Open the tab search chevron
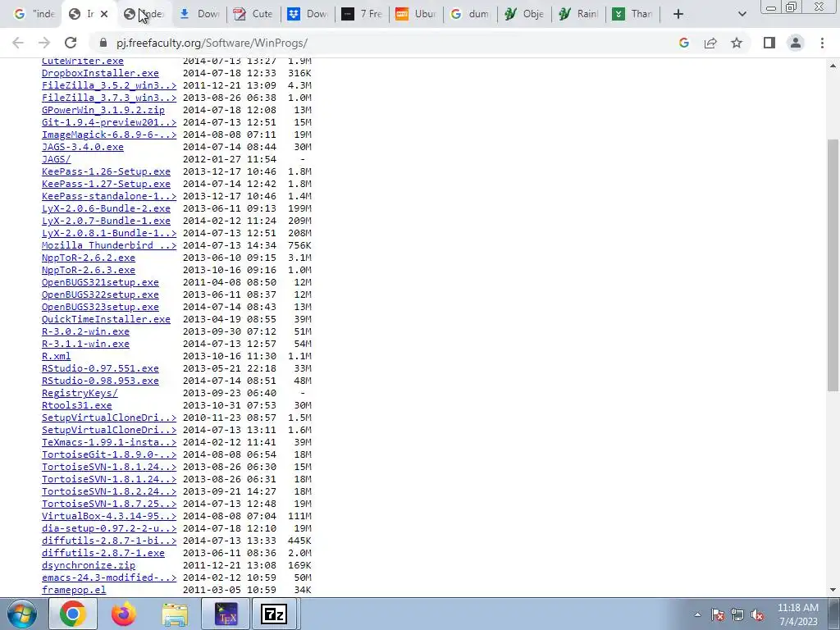This screenshot has height=630, width=840. [x=742, y=14]
